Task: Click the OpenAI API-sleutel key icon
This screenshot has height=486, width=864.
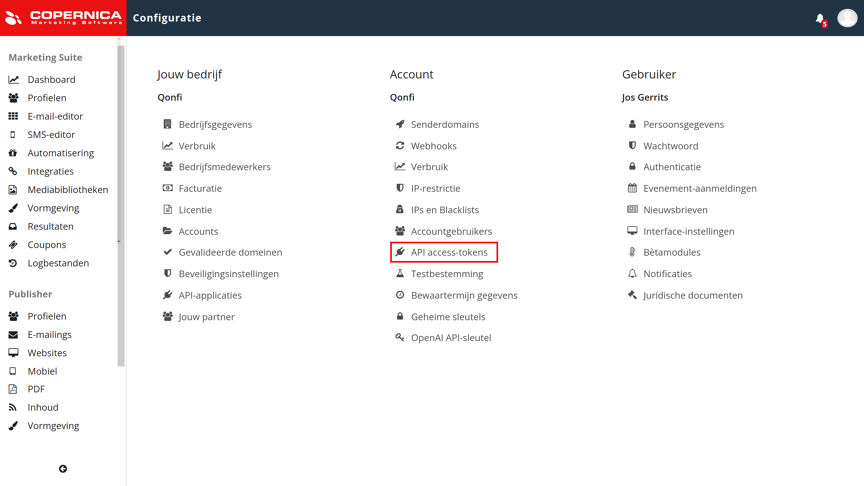Action: pos(400,337)
